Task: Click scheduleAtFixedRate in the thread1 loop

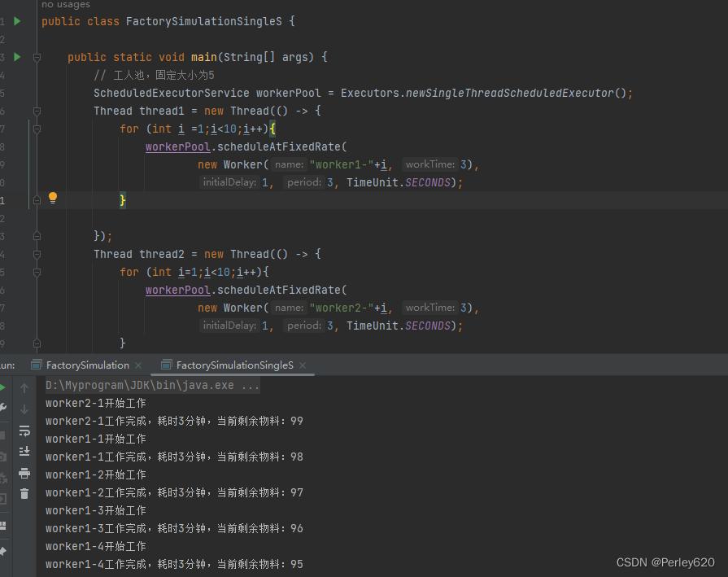Action: pos(278,146)
